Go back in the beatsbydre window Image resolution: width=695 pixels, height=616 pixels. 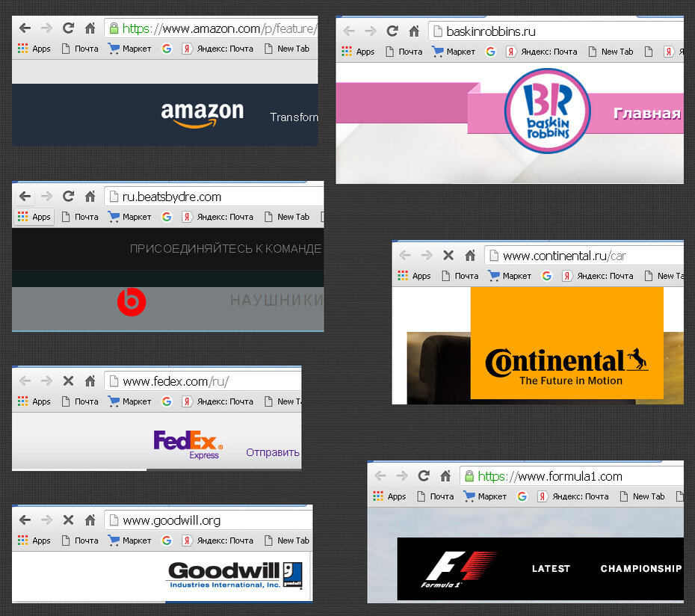coord(25,197)
